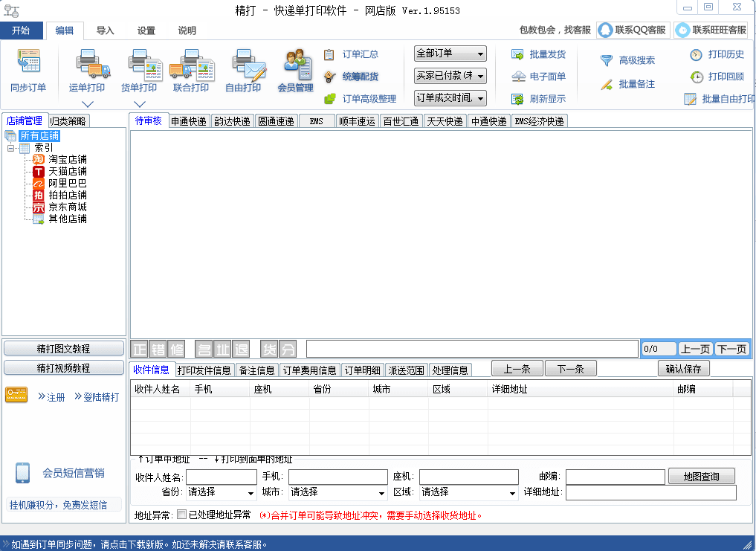This screenshot has height=551, width=756.
Task: Click the 分 status filter icon
Action: pos(288,349)
